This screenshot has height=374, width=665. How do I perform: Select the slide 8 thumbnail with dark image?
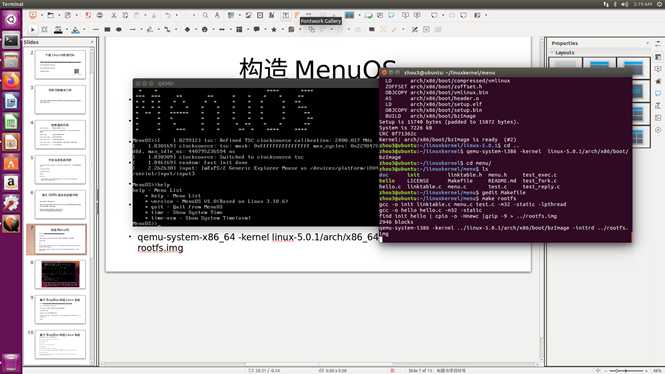(60, 274)
